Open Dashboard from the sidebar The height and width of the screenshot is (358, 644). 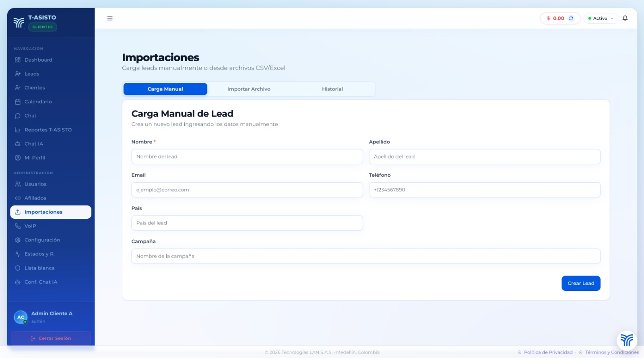coord(38,60)
